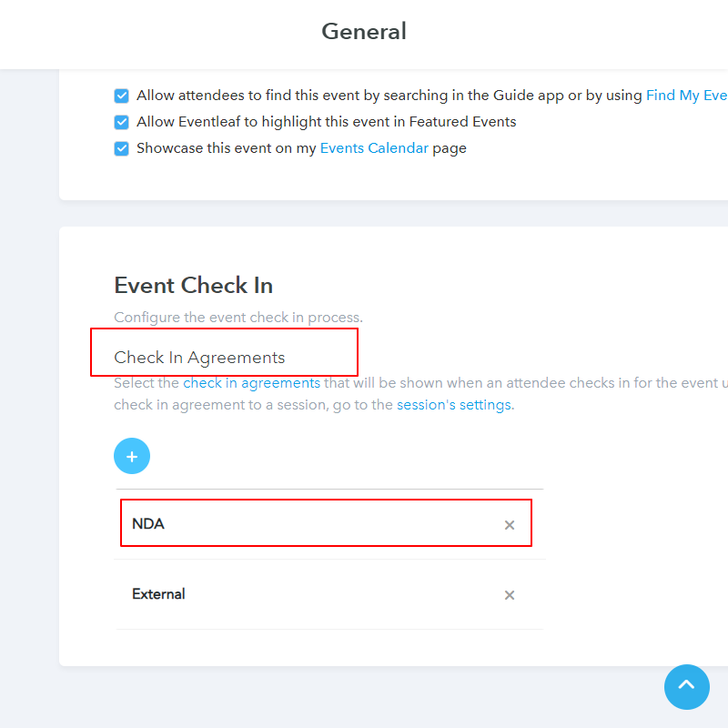This screenshot has height=728, width=728.
Task: Follow the check in agreements link
Action: point(251,383)
